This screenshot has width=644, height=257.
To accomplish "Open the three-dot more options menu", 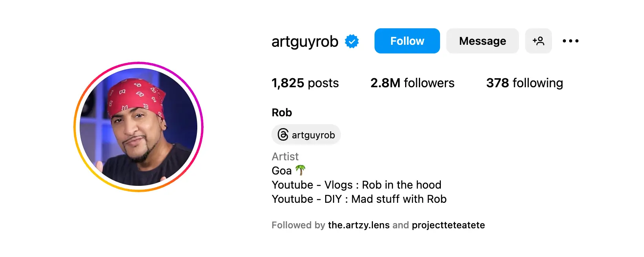I will click(570, 41).
